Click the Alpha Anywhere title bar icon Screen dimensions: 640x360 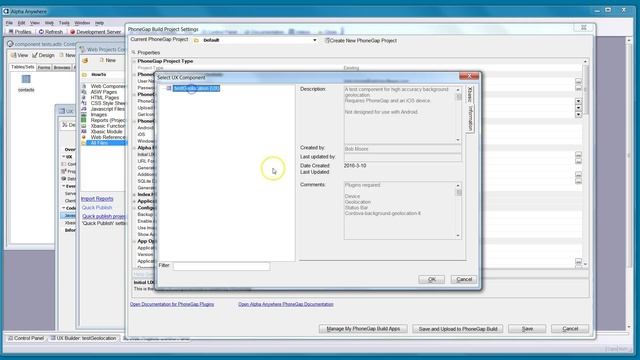pyautogui.click(x=6, y=11)
